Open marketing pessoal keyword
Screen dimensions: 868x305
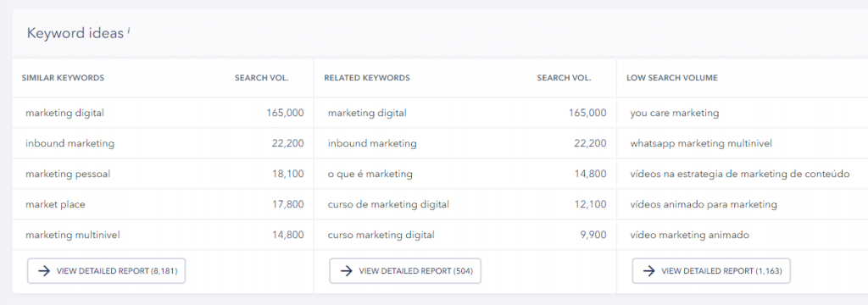tap(68, 174)
